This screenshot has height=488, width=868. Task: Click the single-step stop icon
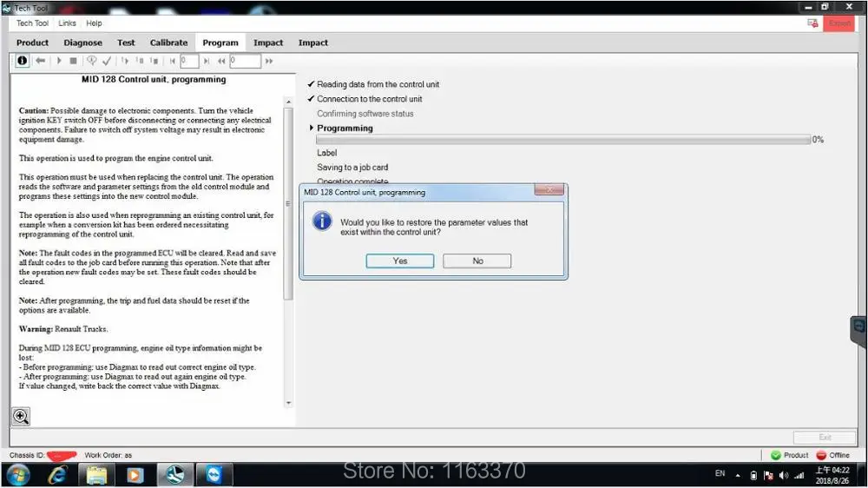point(155,61)
